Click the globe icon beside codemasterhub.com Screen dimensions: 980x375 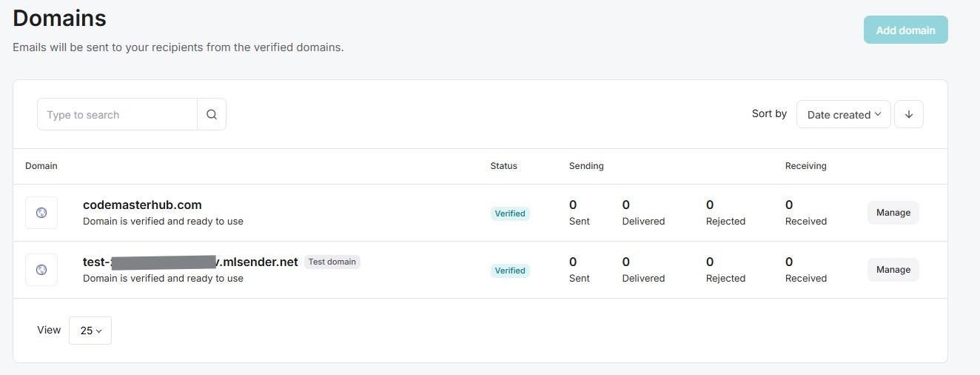pyautogui.click(x=41, y=213)
